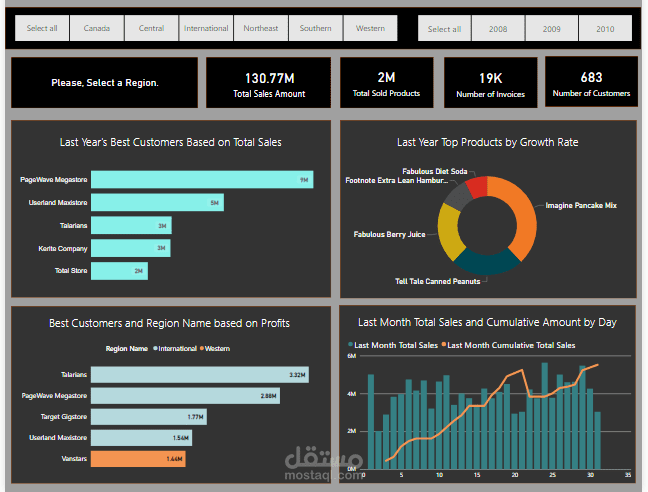Viewport: 648px width, 492px height.
Task: Select all regions in region slicer
Action: click(42, 28)
